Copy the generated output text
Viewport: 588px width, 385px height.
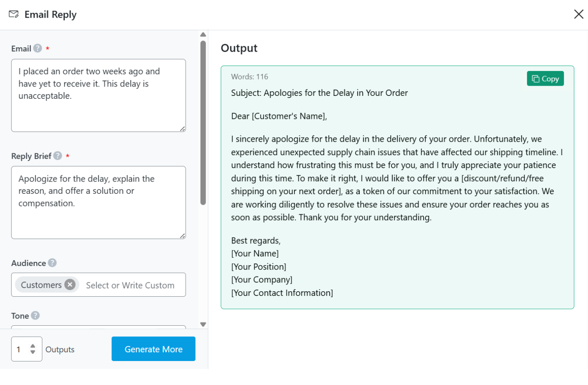tap(545, 79)
